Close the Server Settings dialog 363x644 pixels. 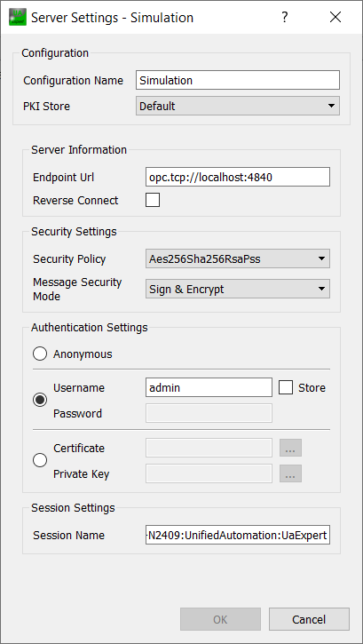tap(335, 17)
